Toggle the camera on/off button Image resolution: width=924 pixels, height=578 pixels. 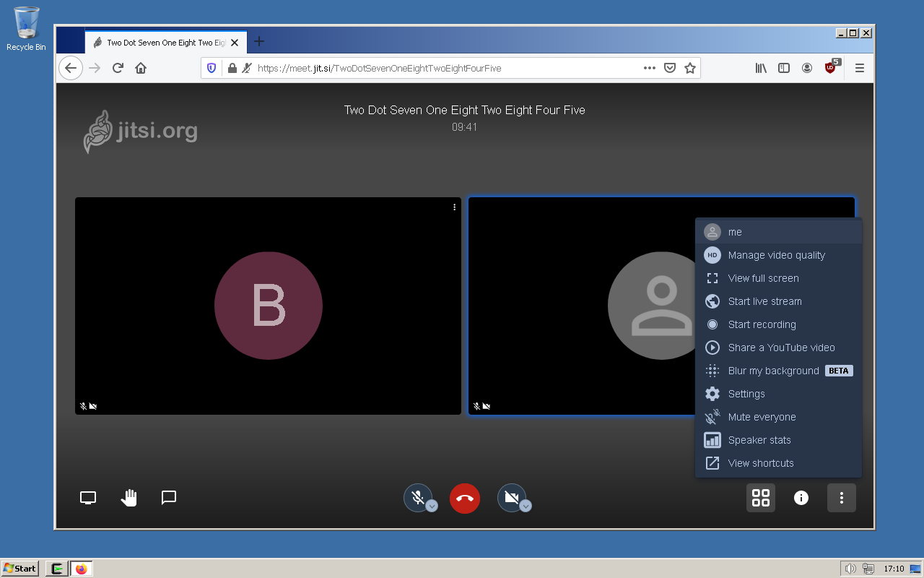511,498
